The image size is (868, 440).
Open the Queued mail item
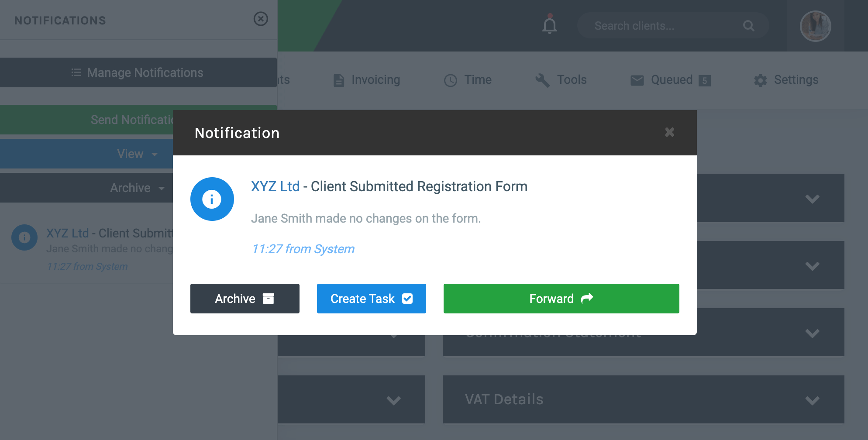671,80
